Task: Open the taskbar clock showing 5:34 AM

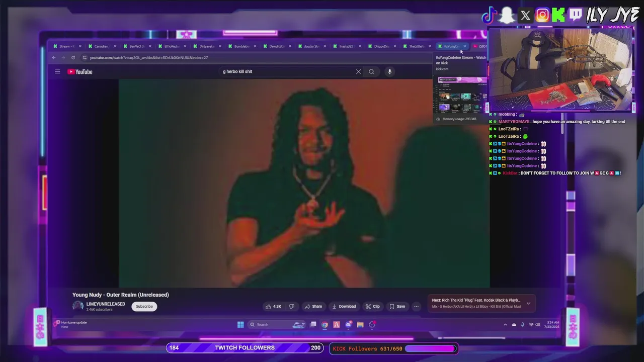Action: (552, 325)
